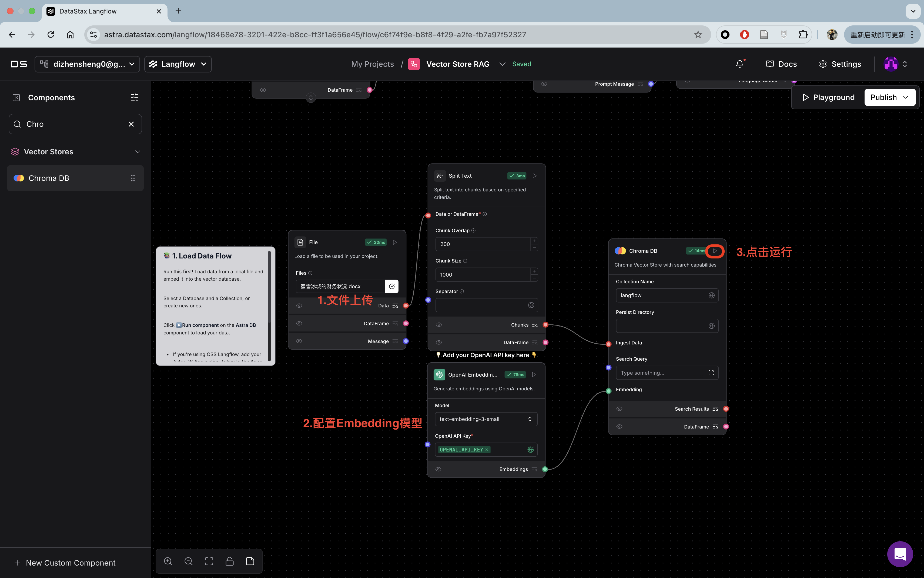This screenshot has width=924, height=578.
Task: Open the Langflow product dropdown
Action: pyautogui.click(x=178, y=64)
